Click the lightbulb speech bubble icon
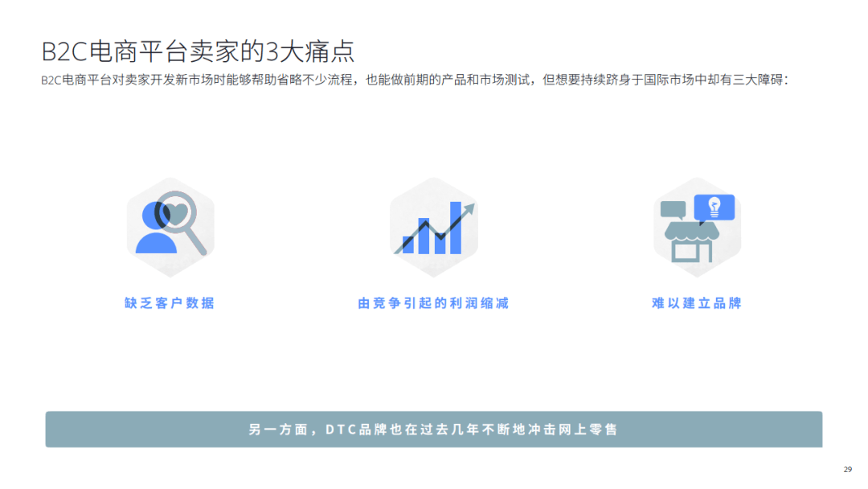 (x=714, y=207)
